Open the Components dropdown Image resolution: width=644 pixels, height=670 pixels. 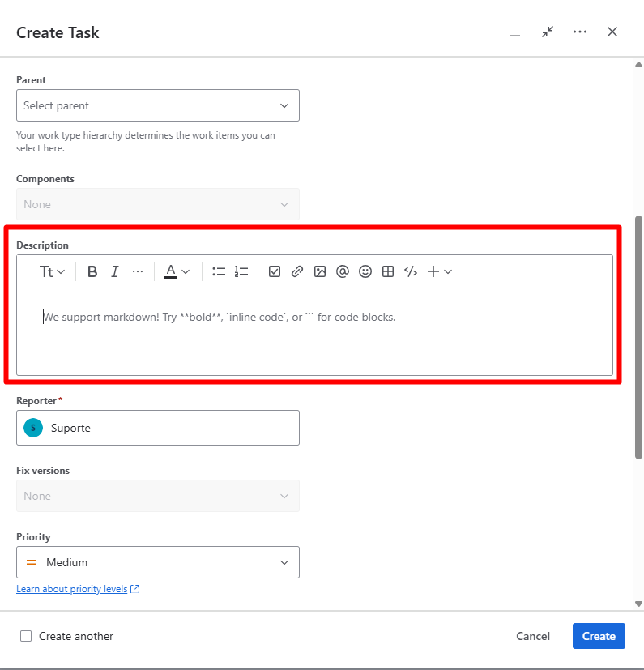click(x=158, y=204)
